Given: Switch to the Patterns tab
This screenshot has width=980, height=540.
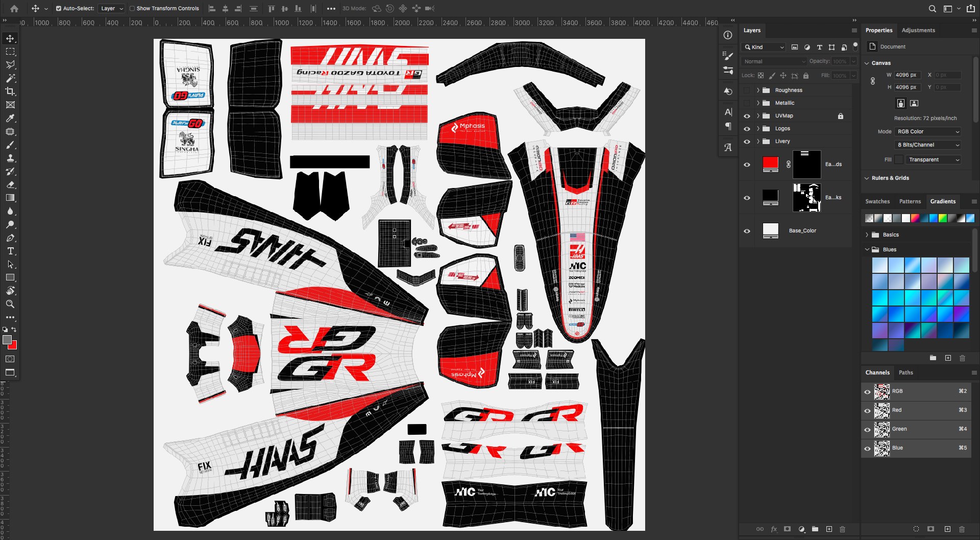Looking at the screenshot, I should (910, 202).
